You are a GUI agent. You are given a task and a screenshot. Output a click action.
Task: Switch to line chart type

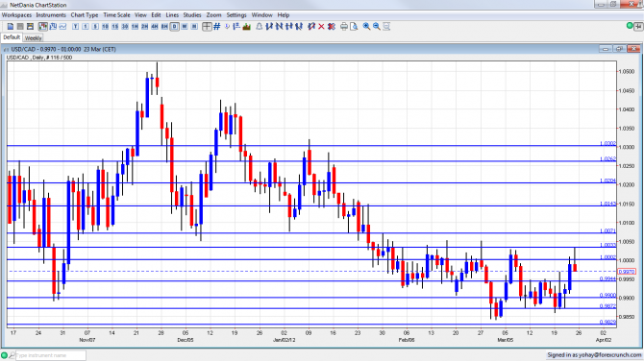click(62, 27)
